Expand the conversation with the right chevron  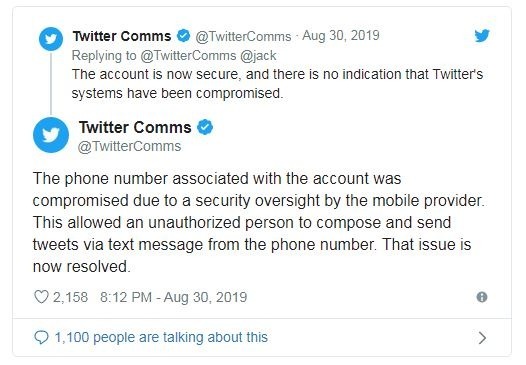point(482,338)
